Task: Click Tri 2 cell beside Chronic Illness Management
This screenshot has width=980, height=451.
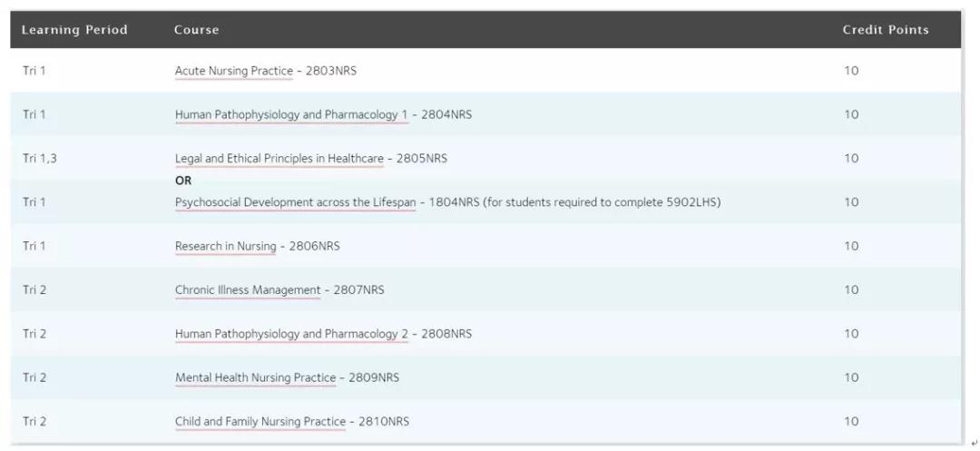Action: tap(34, 290)
